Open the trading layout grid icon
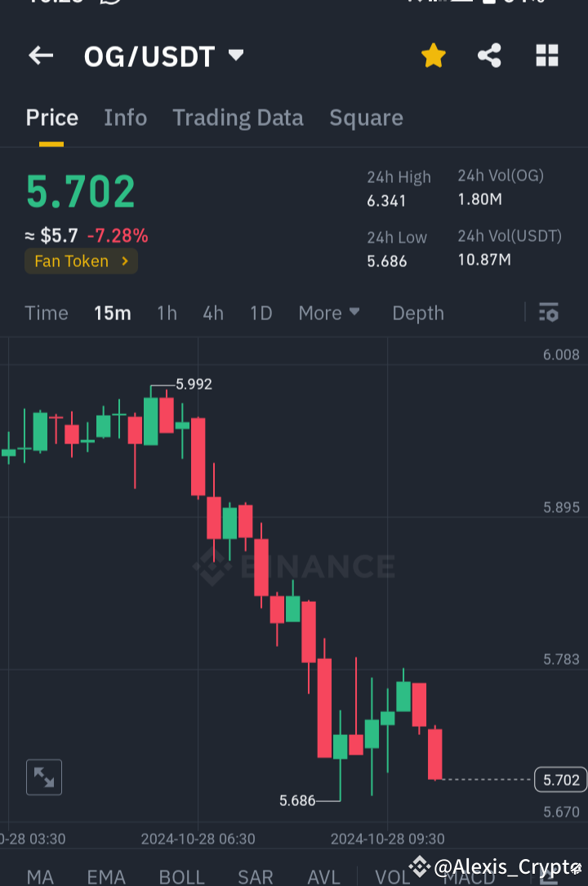This screenshot has height=886, width=588. point(546,56)
